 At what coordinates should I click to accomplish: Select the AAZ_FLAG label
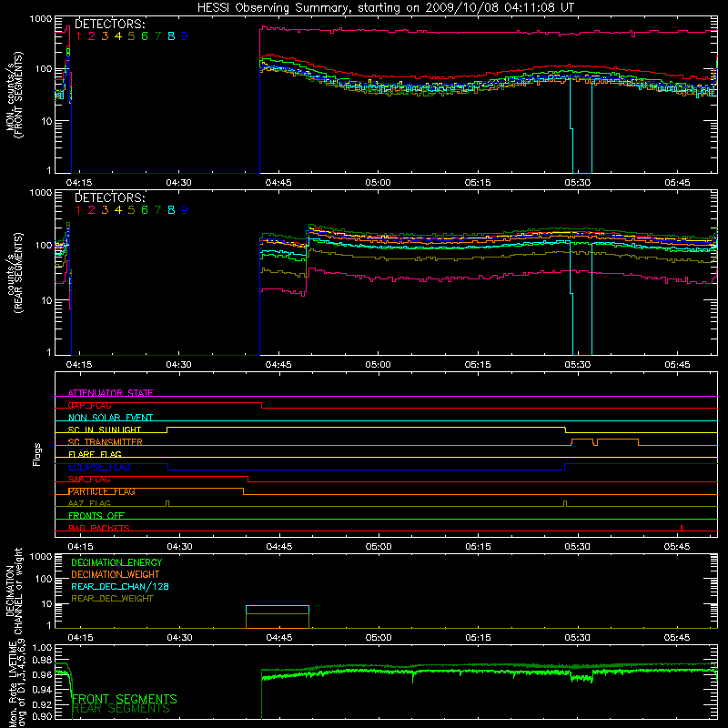tap(89, 503)
